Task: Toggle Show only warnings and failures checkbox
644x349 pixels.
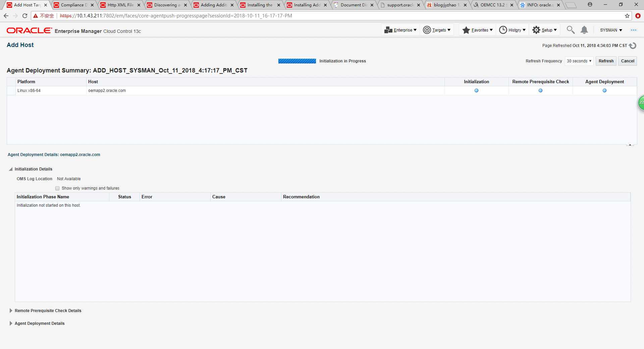Action: coord(57,188)
